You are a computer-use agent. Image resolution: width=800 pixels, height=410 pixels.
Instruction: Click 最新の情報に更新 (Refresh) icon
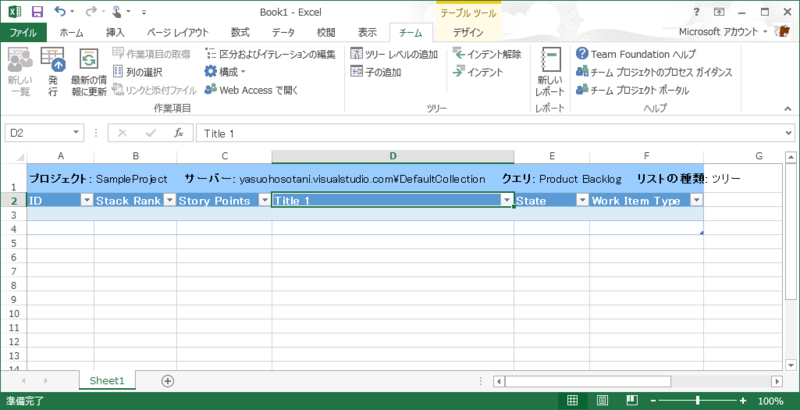[x=88, y=71]
